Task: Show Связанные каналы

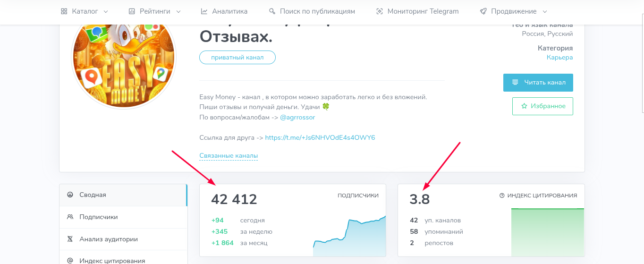Action: pyautogui.click(x=229, y=155)
